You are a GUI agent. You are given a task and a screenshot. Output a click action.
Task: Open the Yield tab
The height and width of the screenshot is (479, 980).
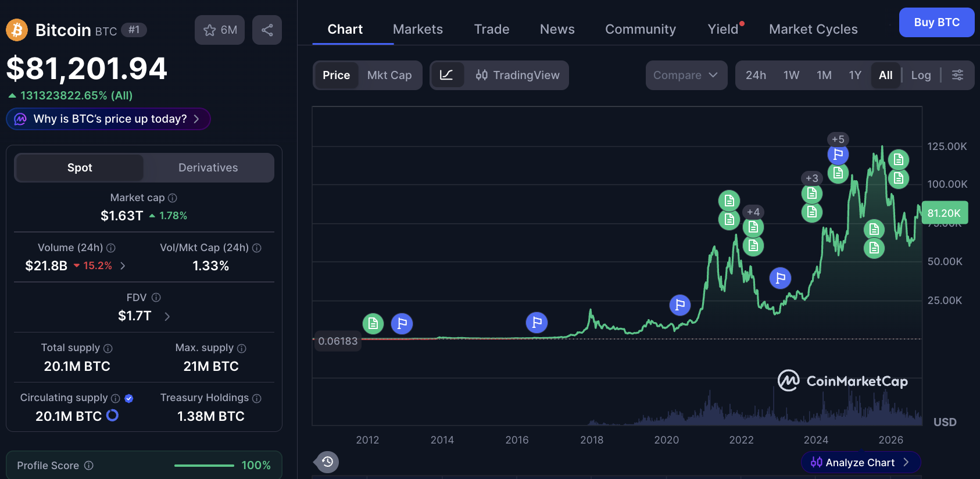[724, 29]
